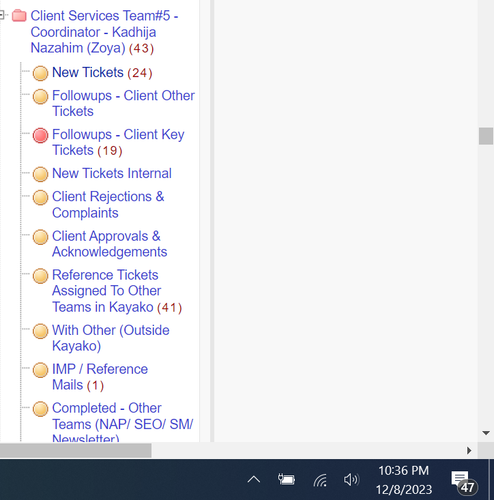Viewport: 494px width, 500px height.
Task: Click the horizontal scrollbar thumb
Action: pos(76,451)
